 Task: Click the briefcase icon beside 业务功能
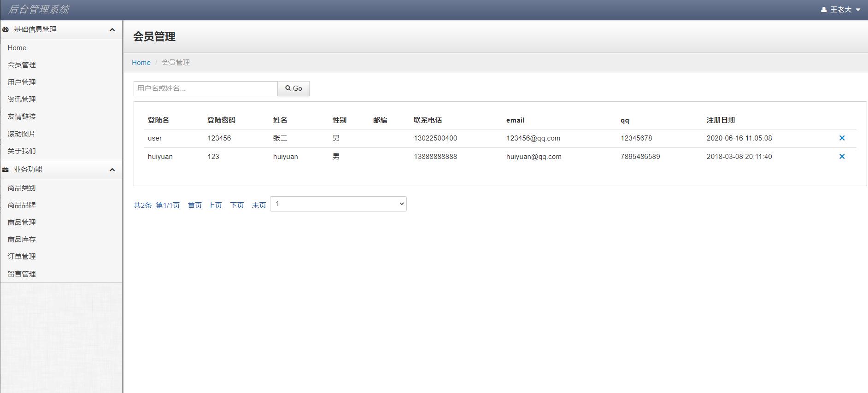[x=6, y=170]
